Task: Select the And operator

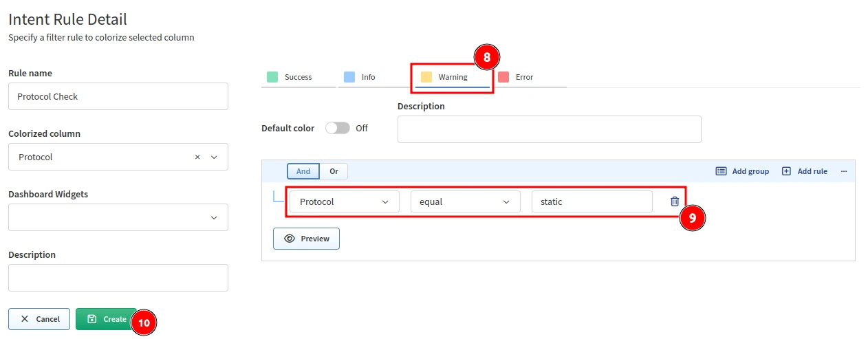Action: pos(303,171)
